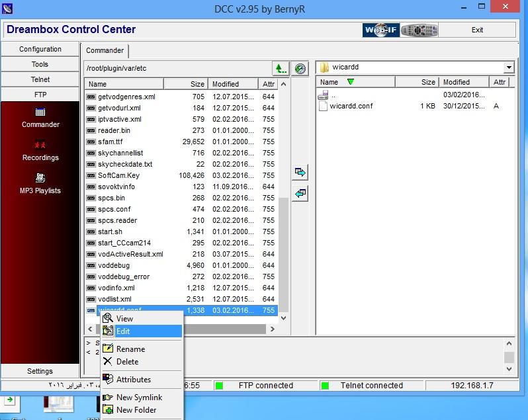Click log panel scrollbar down arrow
Screen dimensions: 528x420
coord(509,369)
